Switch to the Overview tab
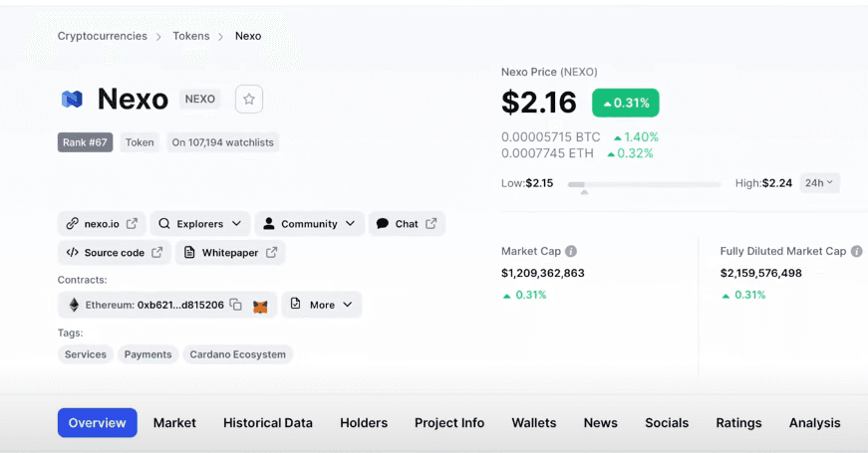This screenshot has width=868, height=453. (98, 422)
